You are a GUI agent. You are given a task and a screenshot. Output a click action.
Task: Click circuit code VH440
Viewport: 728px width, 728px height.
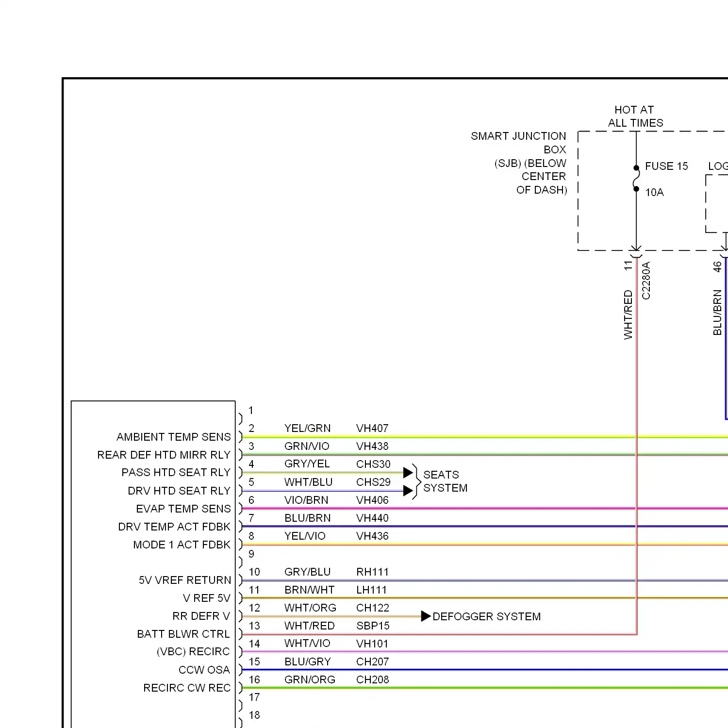(372, 518)
